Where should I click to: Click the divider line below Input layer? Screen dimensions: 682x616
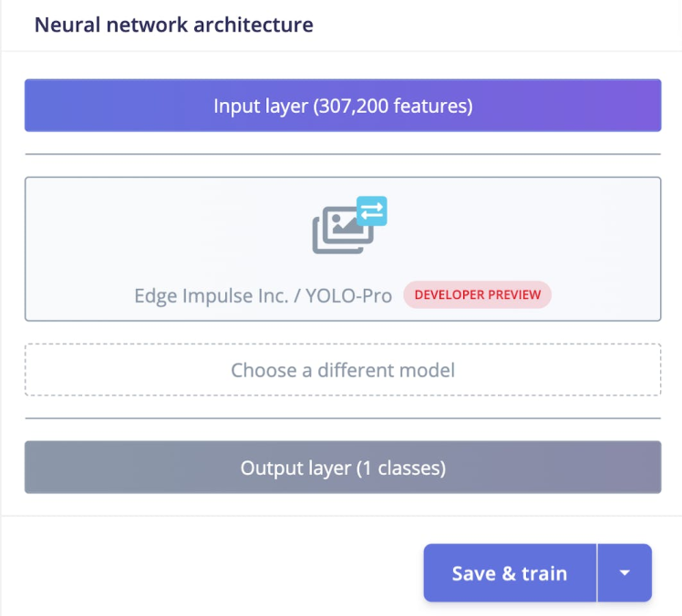coord(343,155)
